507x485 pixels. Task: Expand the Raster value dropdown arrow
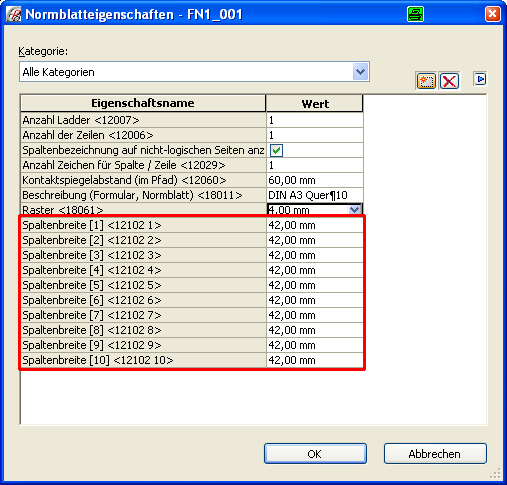354,210
